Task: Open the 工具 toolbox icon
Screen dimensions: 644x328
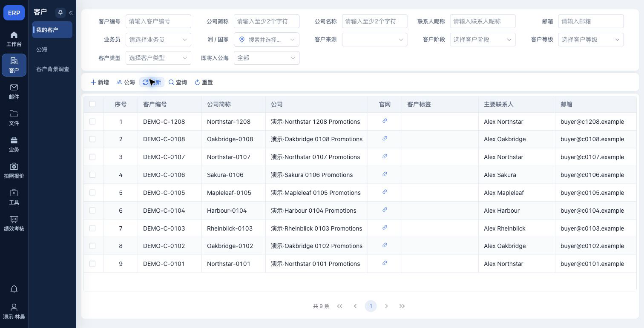Action: [14, 197]
